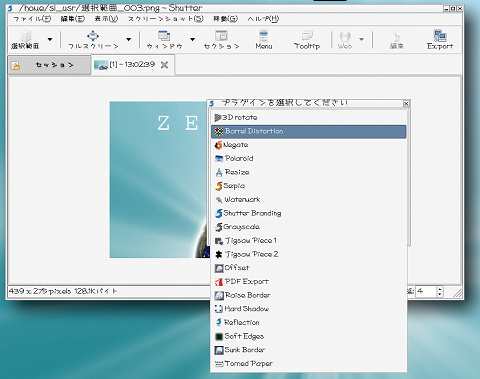This screenshot has height=379, width=480.
Task: Select the Resize plugin icon
Action: [x=219, y=172]
